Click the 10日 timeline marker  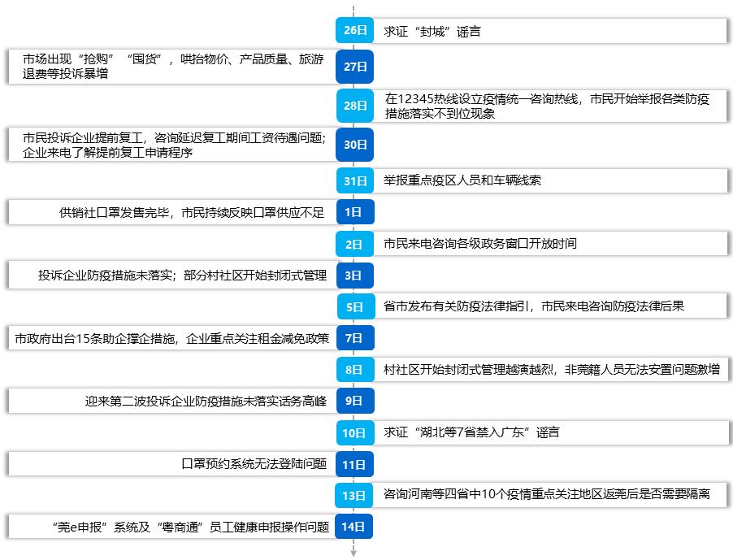[x=355, y=432]
